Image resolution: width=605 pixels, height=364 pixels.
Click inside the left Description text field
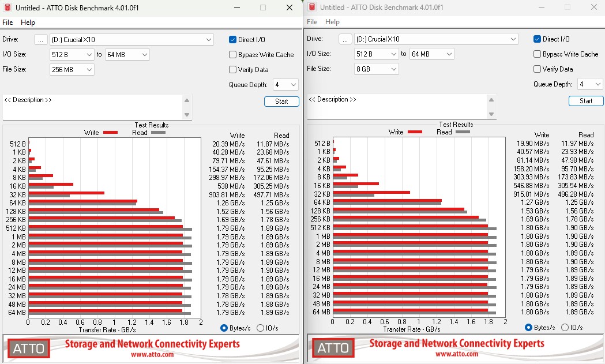[93, 107]
